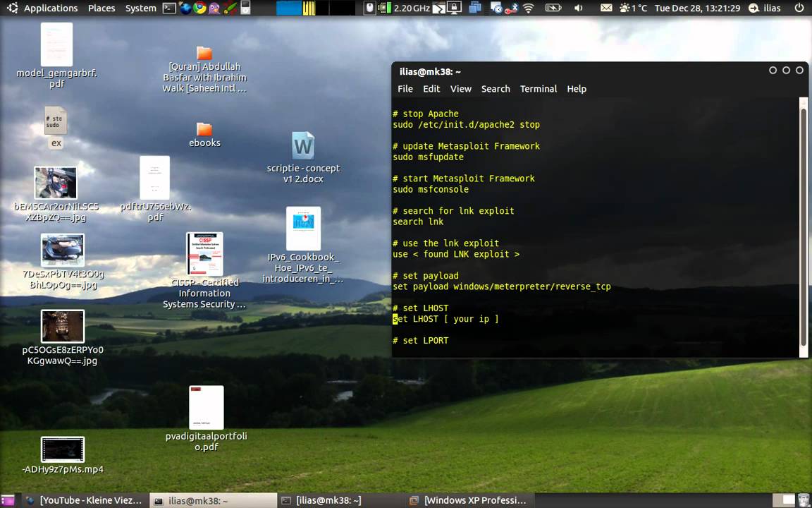The width and height of the screenshot is (812, 508).
Task: Open the green pen application launcher
Action: click(x=230, y=8)
